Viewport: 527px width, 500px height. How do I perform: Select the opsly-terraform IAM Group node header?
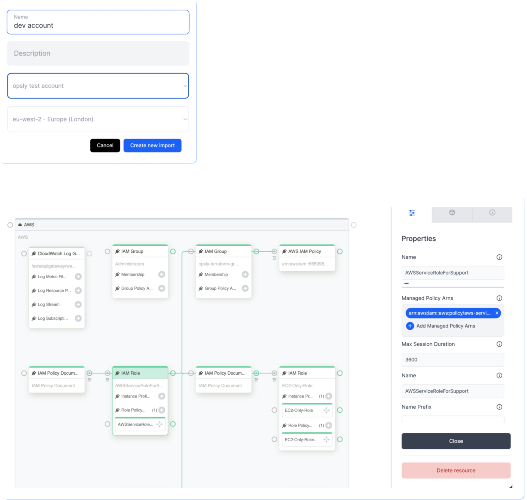(x=224, y=251)
